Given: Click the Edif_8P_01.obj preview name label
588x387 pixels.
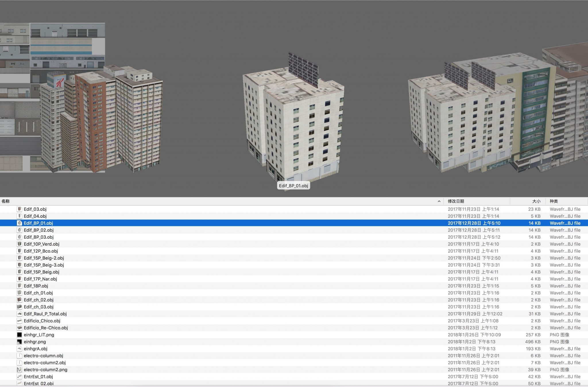Looking at the screenshot, I should (x=293, y=186).
